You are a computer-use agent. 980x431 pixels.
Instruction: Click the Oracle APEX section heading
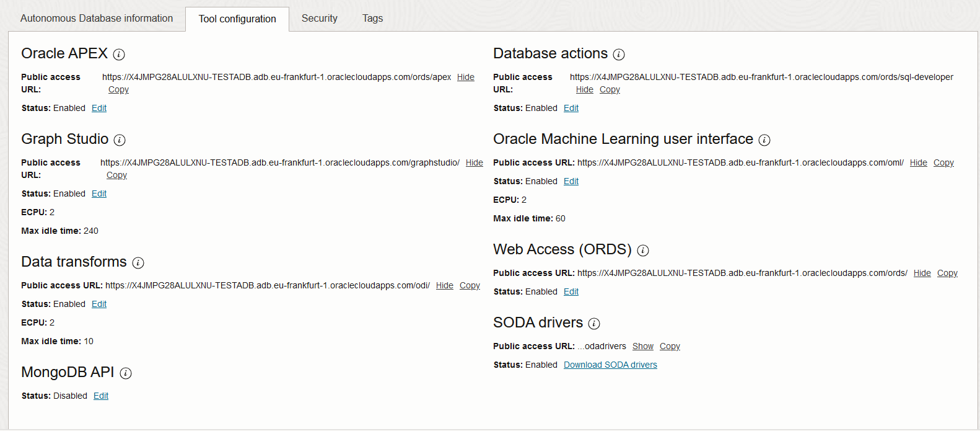point(64,53)
